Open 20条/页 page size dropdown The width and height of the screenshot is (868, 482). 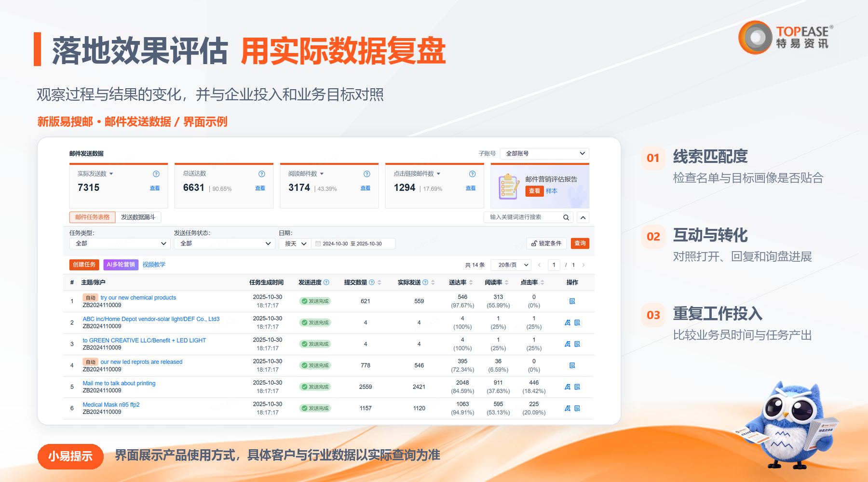511,265
